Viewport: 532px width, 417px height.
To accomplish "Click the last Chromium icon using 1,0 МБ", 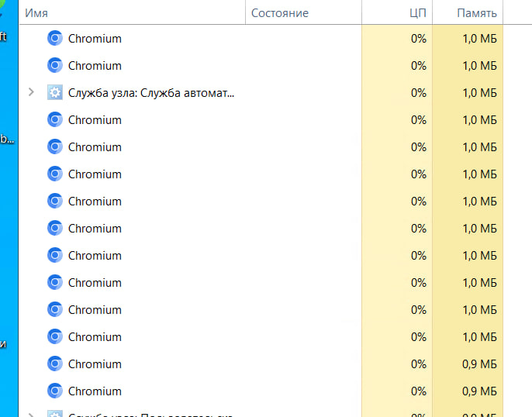I will (x=54, y=337).
